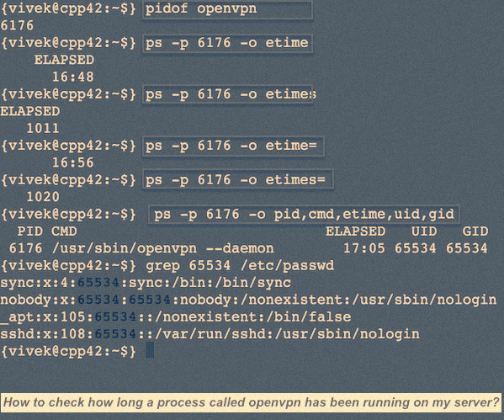Click the 1020 seconds output

click(x=43, y=197)
